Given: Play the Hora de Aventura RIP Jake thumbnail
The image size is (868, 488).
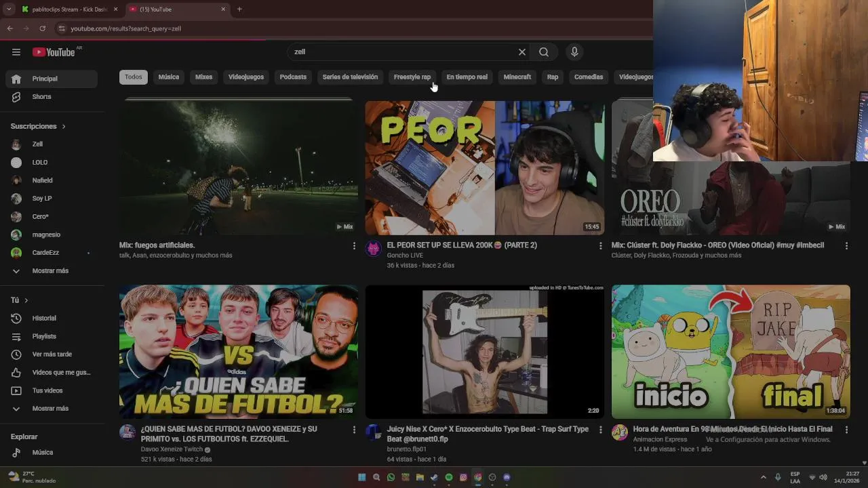Looking at the screenshot, I should (731, 352).
